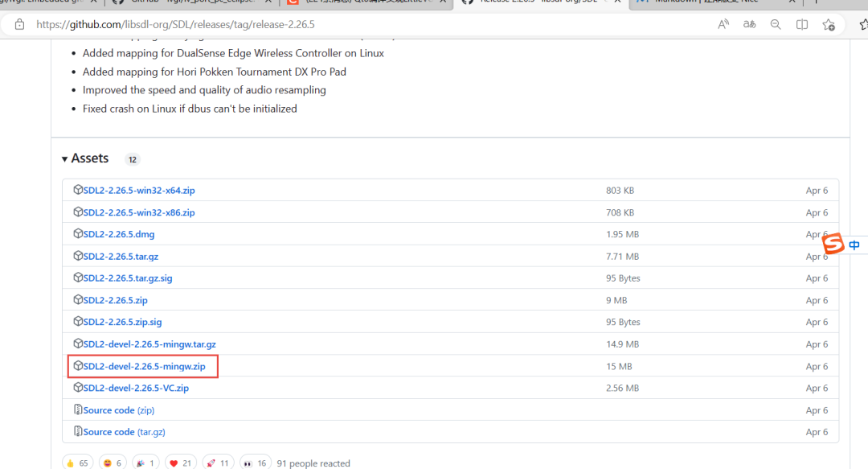The image size is (868, 469).
Task: Download SDL2-2.26.5.zip
Action: coord(115,300)
